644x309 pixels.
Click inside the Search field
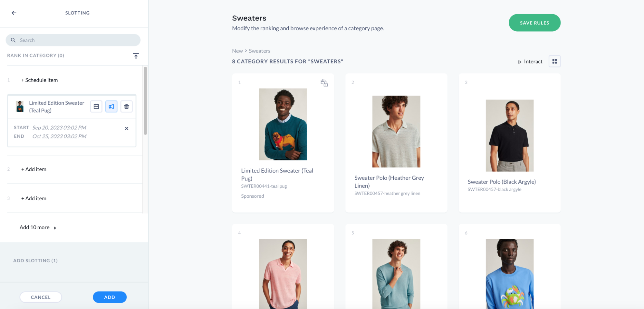coord(64,40)
